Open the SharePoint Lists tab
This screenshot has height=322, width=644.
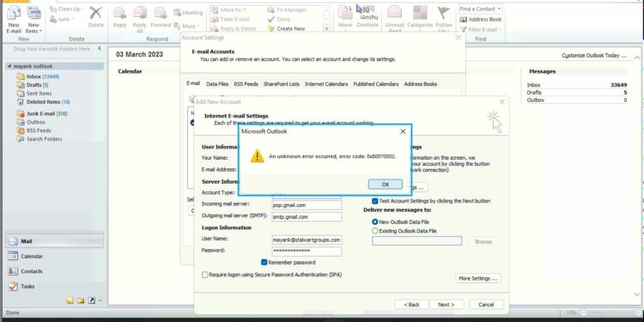click(282, 84)
